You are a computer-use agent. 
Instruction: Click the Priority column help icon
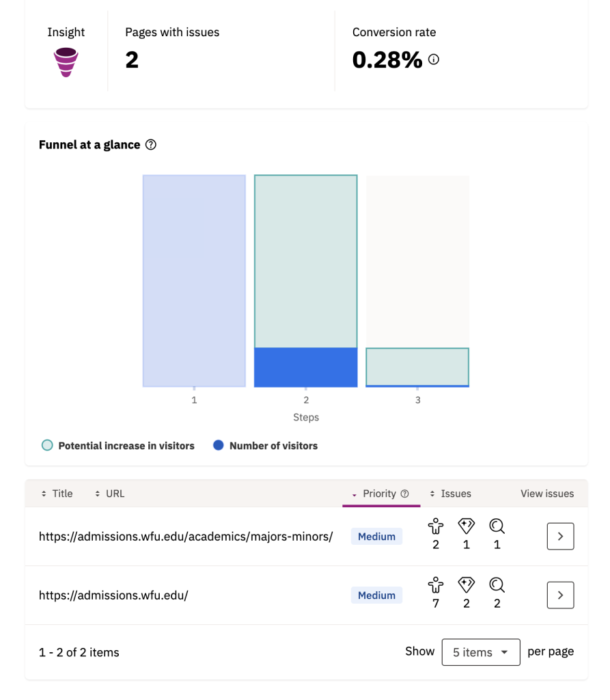(x=404, y=494)
